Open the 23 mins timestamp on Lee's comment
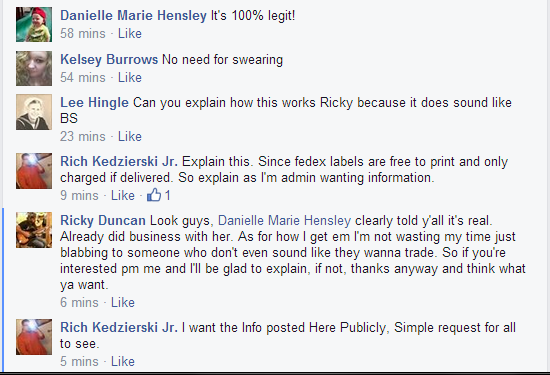550x375 pixels. click(x=83, y=136)
